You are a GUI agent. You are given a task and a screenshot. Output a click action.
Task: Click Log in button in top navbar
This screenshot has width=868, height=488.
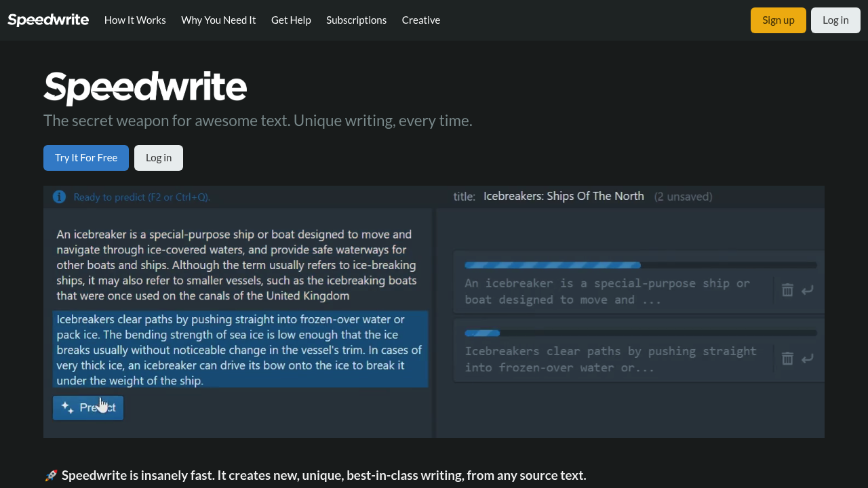[x=835, y=20]
